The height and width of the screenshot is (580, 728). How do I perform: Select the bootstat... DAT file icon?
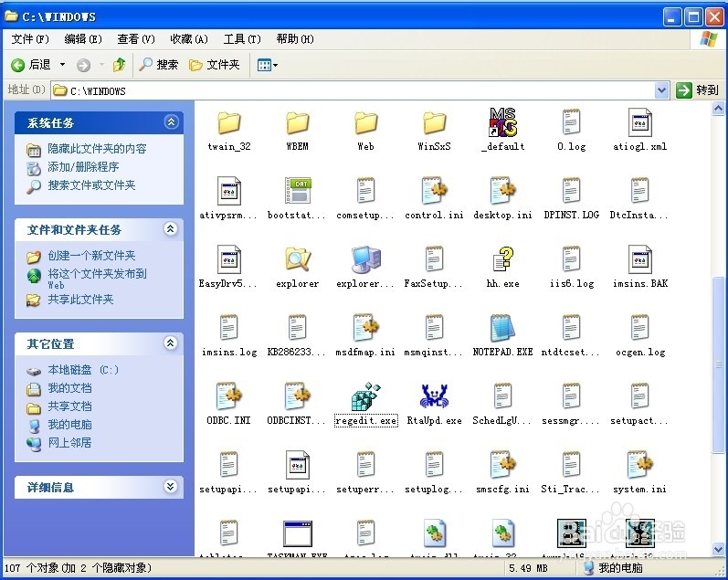[298, 191]
